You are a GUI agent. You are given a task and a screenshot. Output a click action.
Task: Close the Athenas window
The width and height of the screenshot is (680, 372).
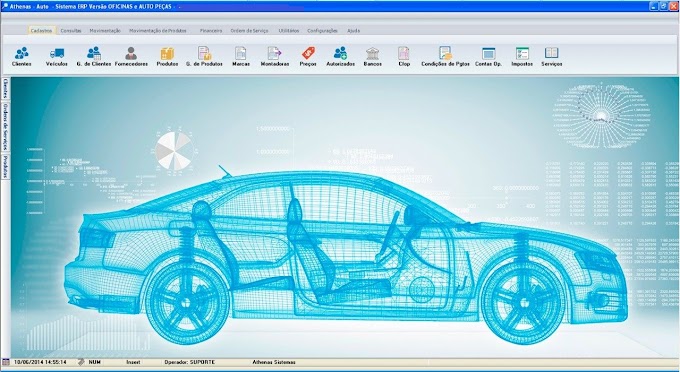pos(673,6)
